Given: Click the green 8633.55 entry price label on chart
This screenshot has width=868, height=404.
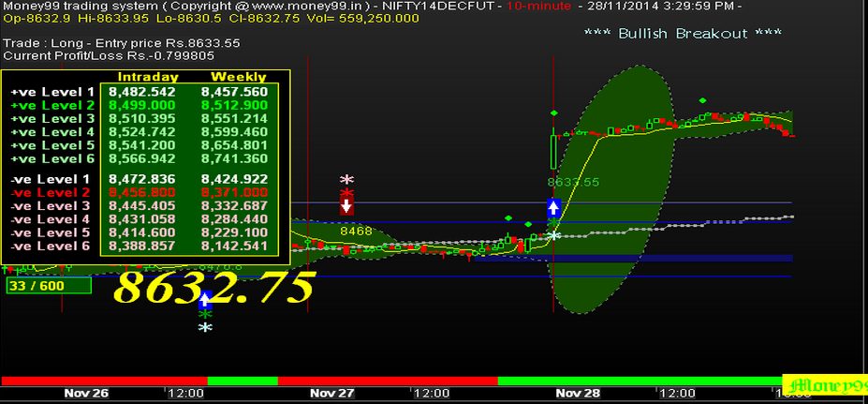Looking at the screenshot, I should tap(573, 182).
